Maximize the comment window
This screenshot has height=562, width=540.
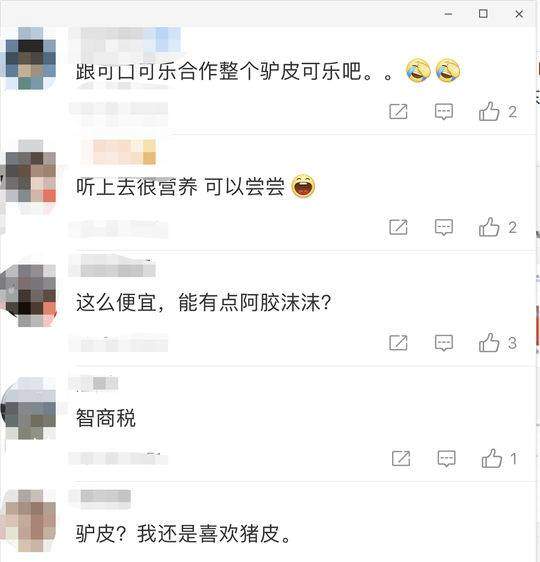483,14
